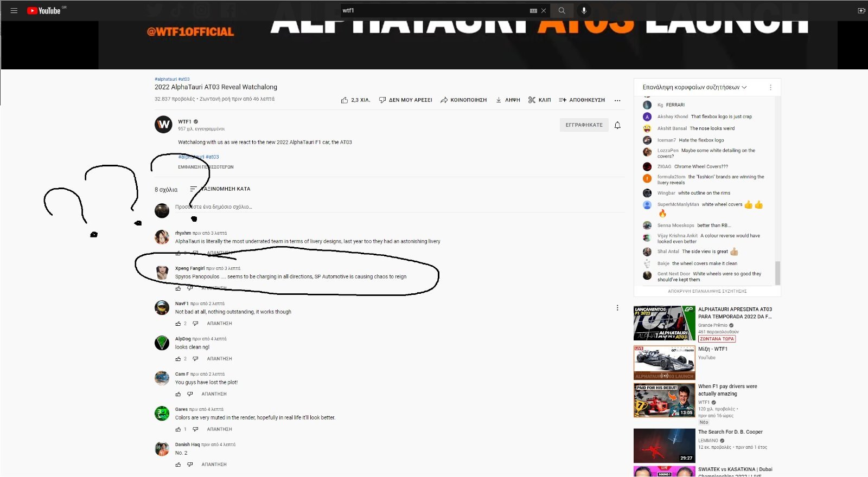Click the search magnifier button
Image resolution: width=868 pixels, height=477 pixels.
point(561,10)
